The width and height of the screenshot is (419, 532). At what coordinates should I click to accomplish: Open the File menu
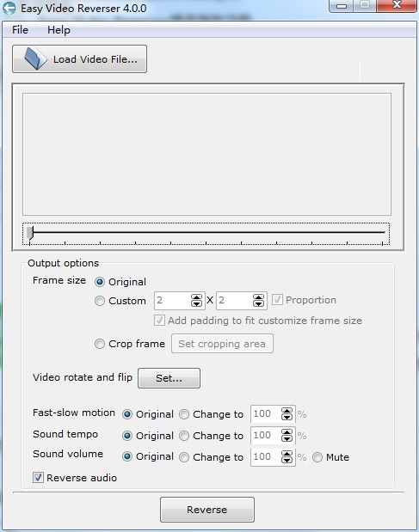[20, 30]
